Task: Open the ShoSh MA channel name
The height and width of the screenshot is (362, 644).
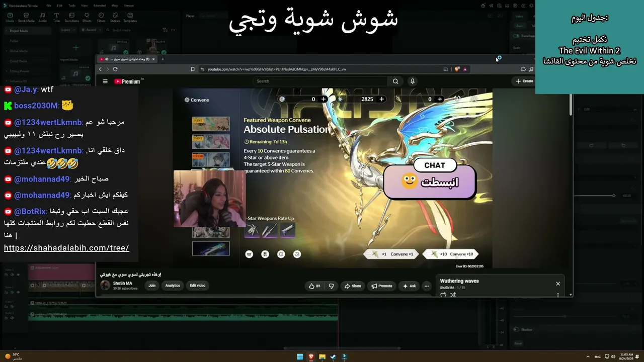Action: [x=123, y=283]
